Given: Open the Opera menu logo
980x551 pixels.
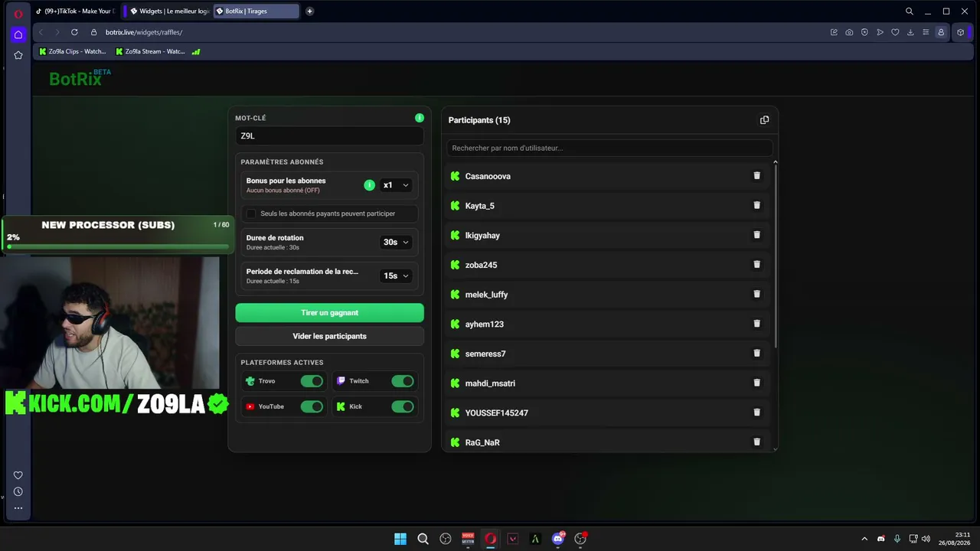Looking at the screenshot, I should tap(18, 14).
